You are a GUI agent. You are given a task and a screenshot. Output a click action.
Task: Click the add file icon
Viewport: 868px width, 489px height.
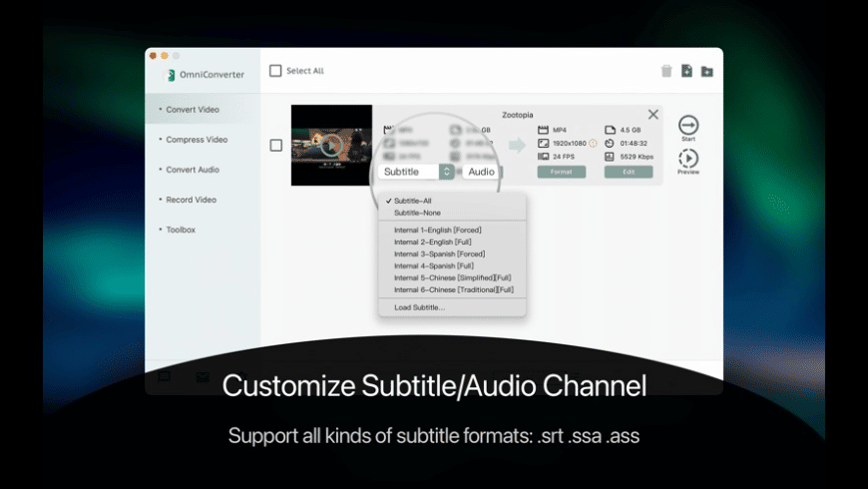(686, 71)
